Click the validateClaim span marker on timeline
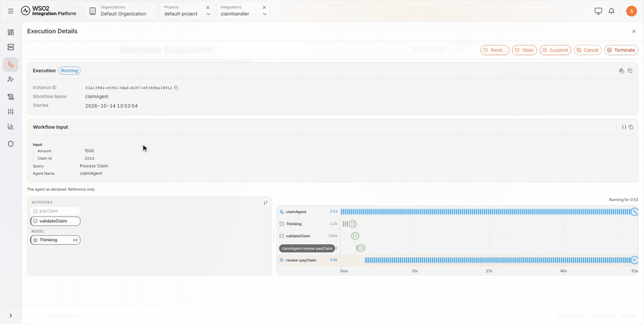 tap(355, 236)
